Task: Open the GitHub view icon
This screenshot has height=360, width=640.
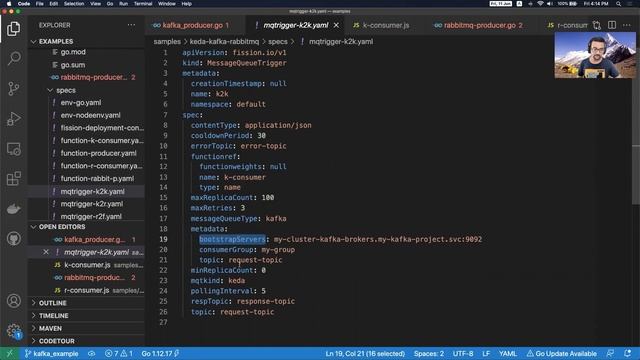Action: tap(13, 239)
